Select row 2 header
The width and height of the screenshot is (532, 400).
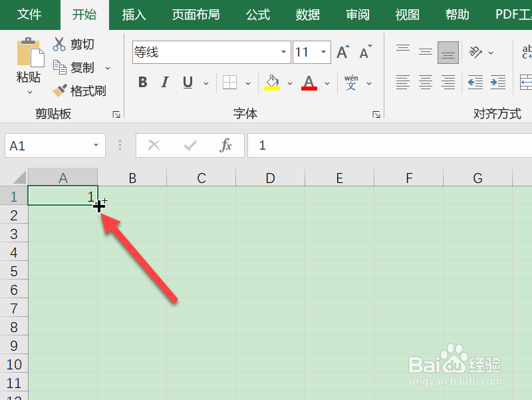(x=13, y=214)
